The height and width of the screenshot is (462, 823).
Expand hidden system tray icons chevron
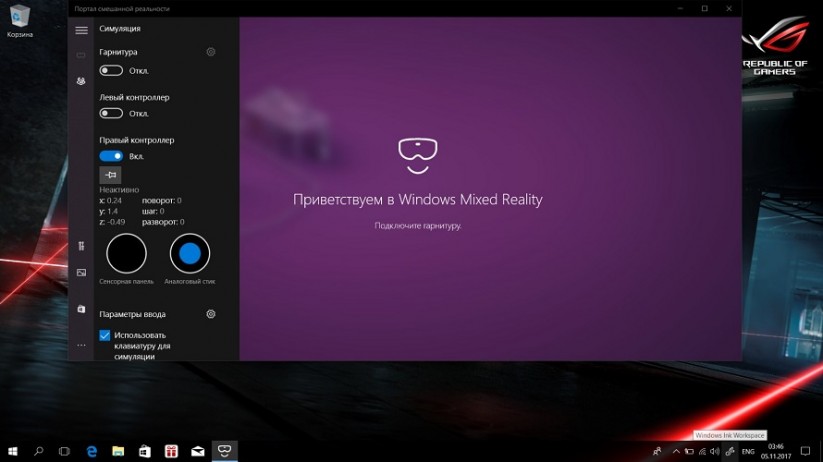[x=676, y=452]
